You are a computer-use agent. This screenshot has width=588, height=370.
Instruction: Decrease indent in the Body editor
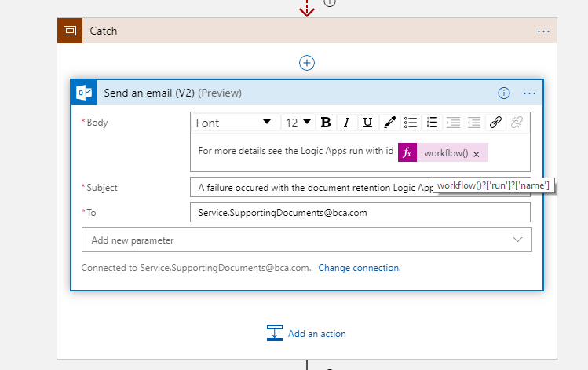pos(474,123)
